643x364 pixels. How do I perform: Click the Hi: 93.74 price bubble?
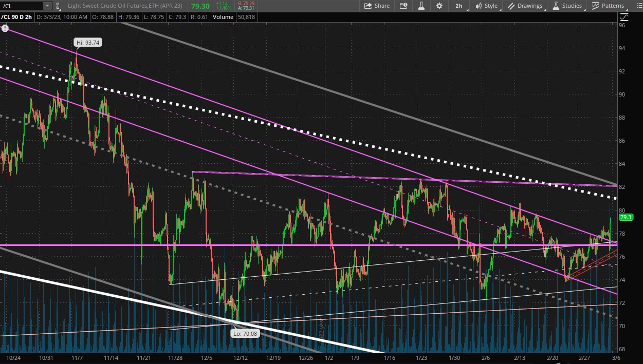(x=87, y=43)
